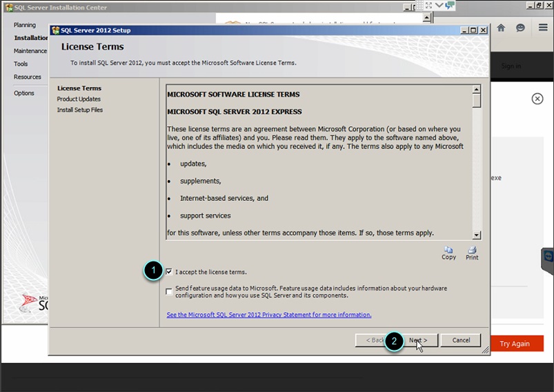The image size is (554, 392).
Task: Click the SQL Server Installation Center title icon
Action: [9, 8]
